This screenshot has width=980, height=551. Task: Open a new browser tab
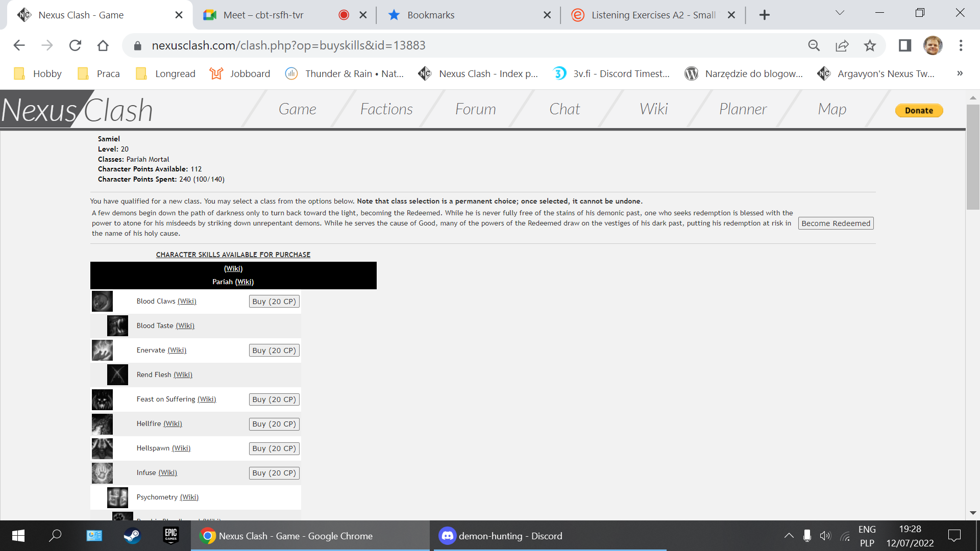coord(764,15)
